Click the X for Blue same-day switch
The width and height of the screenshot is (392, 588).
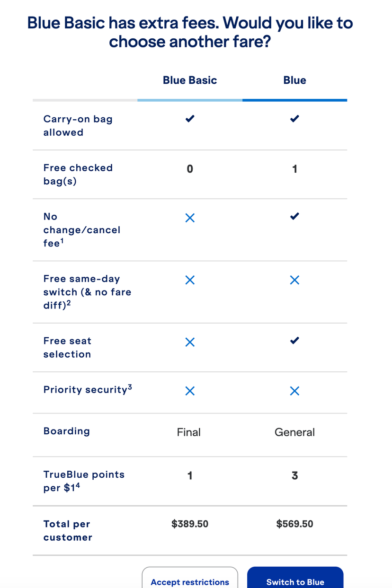pyautogui.click(x=294, y=280)
